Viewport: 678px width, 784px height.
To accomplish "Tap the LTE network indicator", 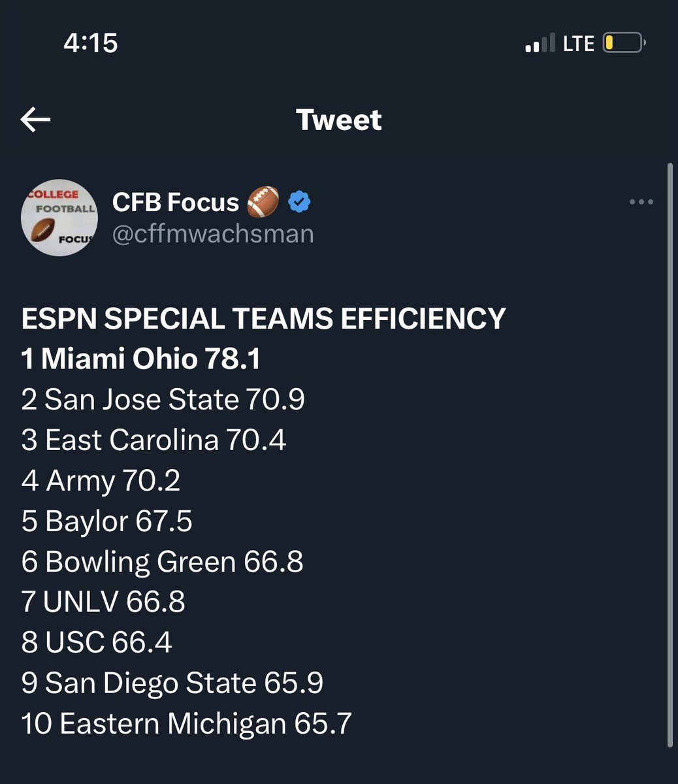I will tap(579, 44).
